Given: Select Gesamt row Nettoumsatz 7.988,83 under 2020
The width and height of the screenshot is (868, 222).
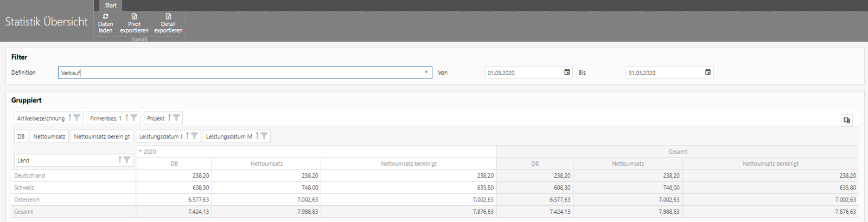Looking at the screenshot, I should (266, 211).
